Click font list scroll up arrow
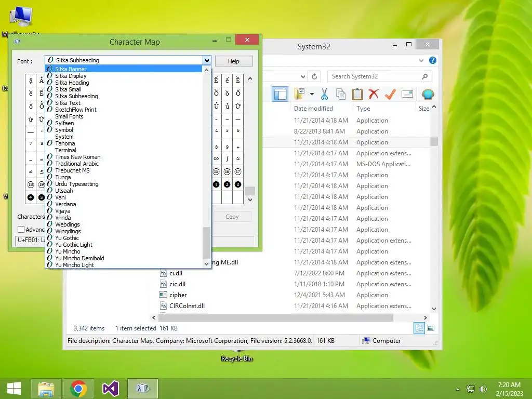 click(x=206, y=70)
